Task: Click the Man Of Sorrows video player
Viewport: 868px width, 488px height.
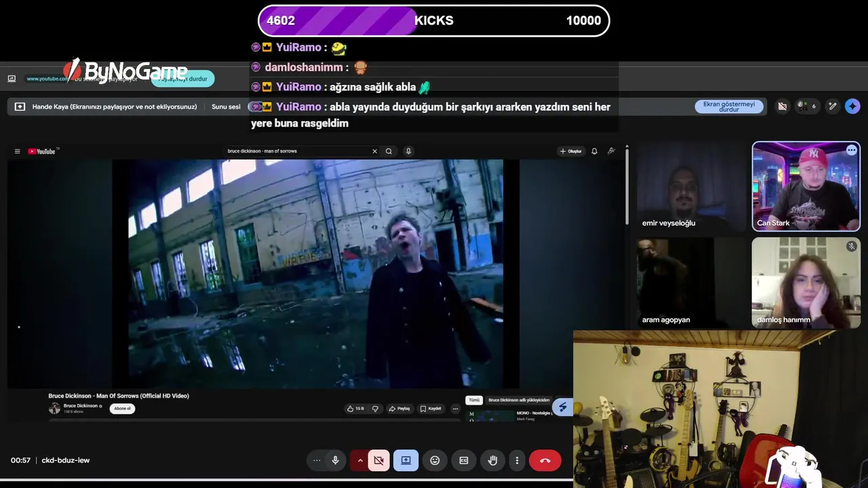Action: tap(316, 274)
